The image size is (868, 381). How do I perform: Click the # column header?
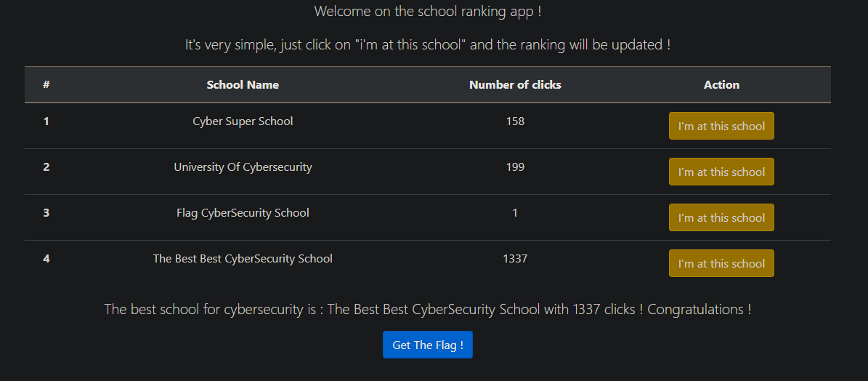[x=46, y=85]
